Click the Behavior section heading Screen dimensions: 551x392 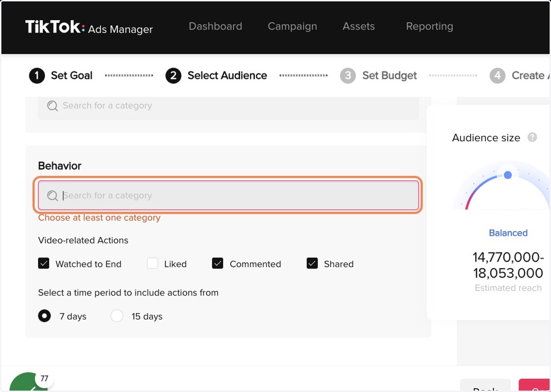coord(60,166)
